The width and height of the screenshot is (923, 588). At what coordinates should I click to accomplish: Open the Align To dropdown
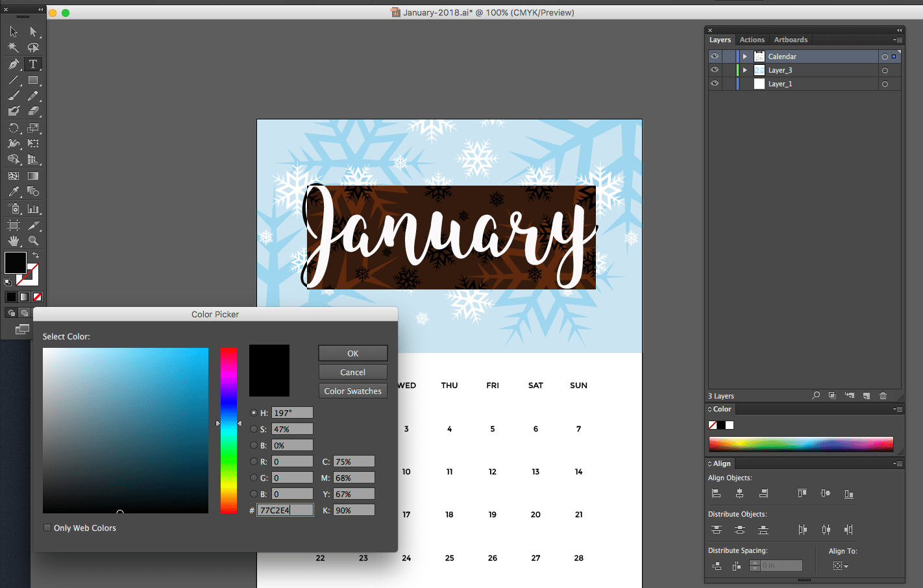click(x=841, y=566)
